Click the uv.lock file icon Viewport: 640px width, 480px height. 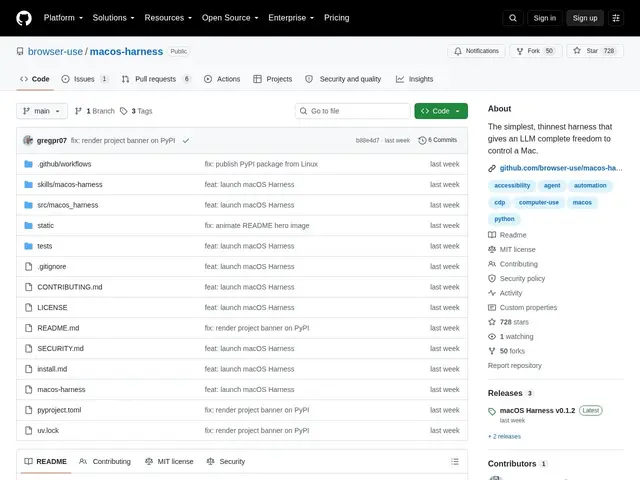tap(28, 430)
